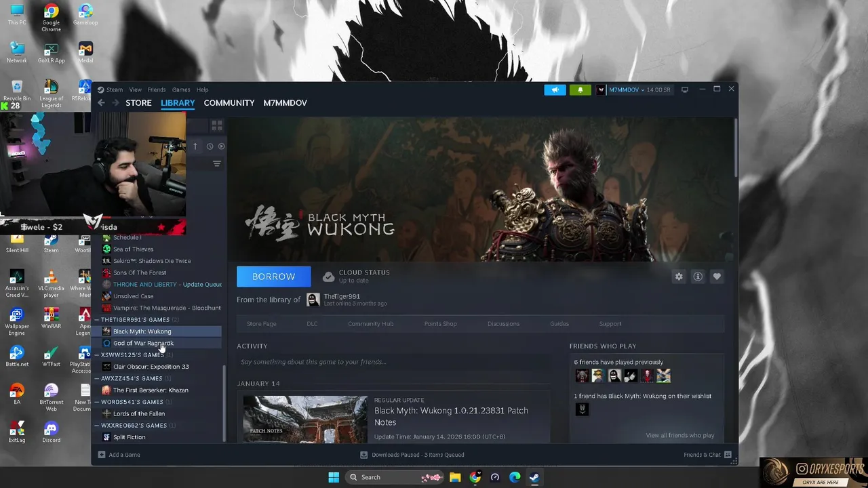This screenshot has height=488, width=868.
Task: Collapse the XSWWS125'S GAMES category
Action: tap(97, 355)
